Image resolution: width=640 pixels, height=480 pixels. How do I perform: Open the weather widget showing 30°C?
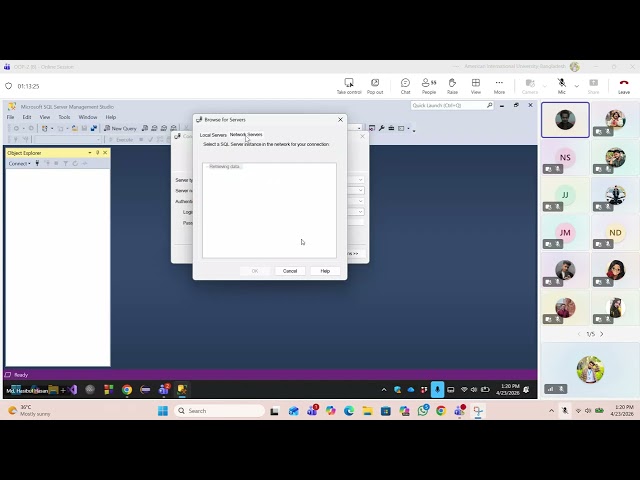point(29,411)
